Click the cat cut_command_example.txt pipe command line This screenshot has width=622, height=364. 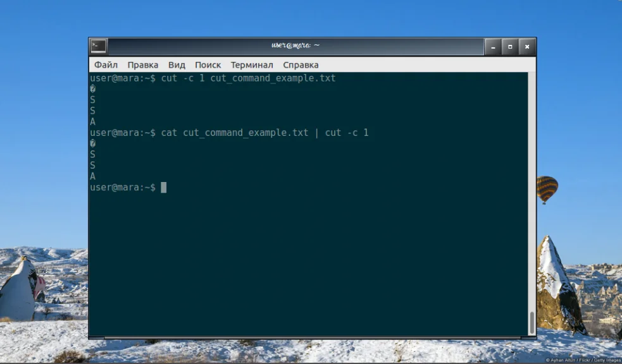pos(229,133)
